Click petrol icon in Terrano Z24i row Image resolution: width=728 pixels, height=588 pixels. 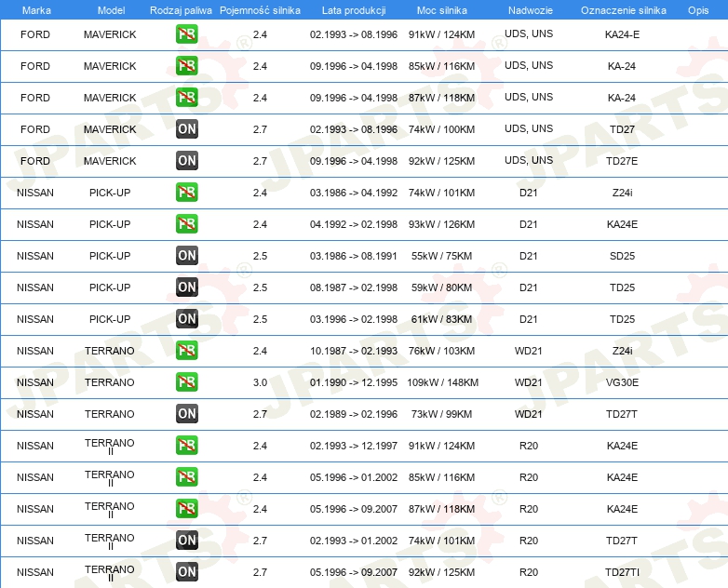[186, 351]
